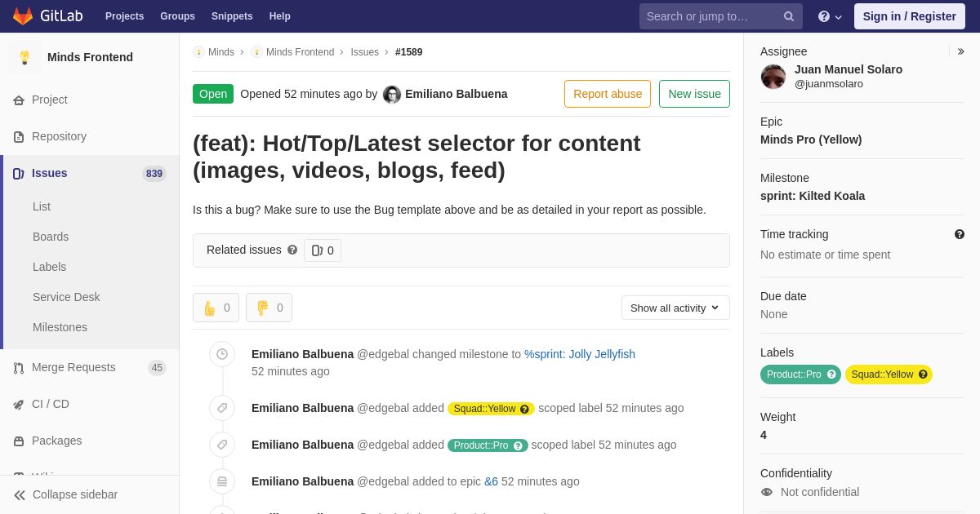Click the milestone clock activity icon
This screenshot has width=980, height=514.
[x=222, y=354]
